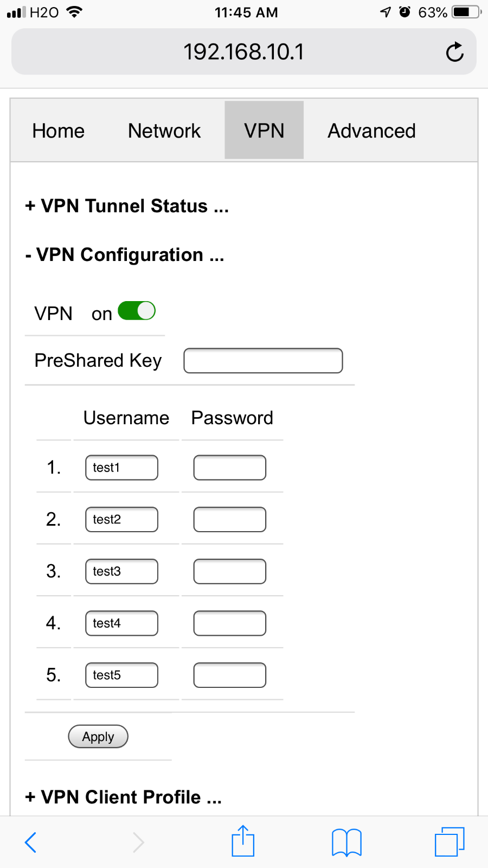
Task: Expand the VPN Tunnel Status section
Action: point(127,206)
